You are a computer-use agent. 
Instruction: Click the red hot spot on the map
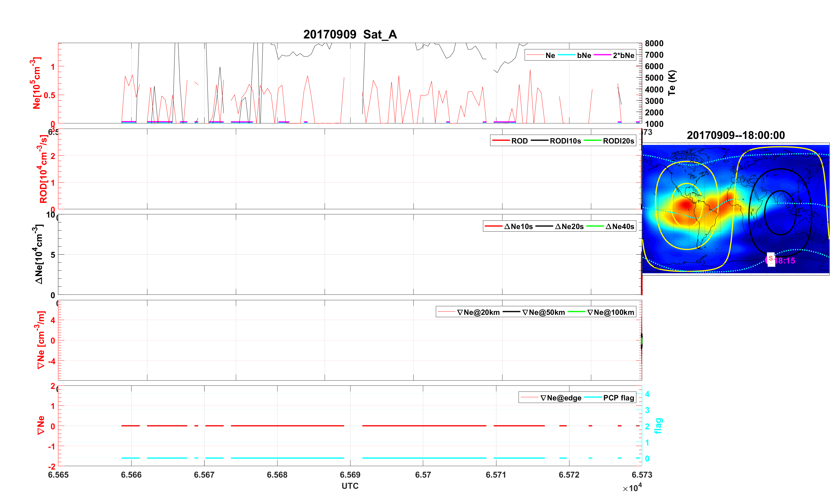point(686,205)
